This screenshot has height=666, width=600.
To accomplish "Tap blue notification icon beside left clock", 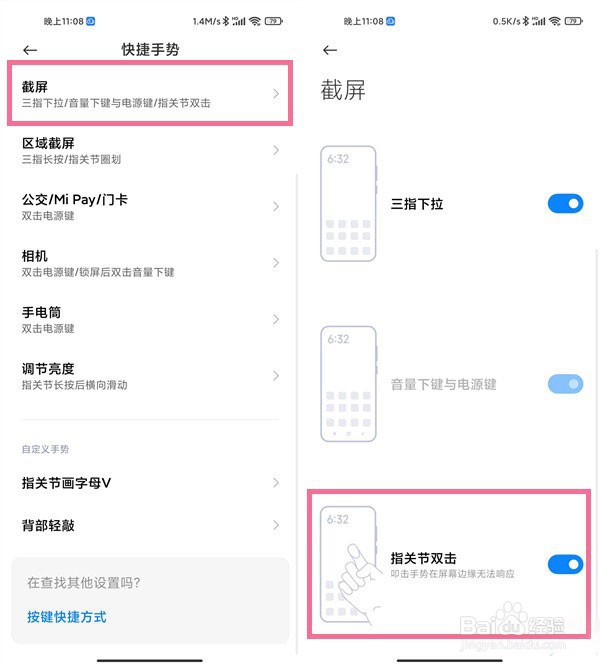I will [x=90, y=21].
